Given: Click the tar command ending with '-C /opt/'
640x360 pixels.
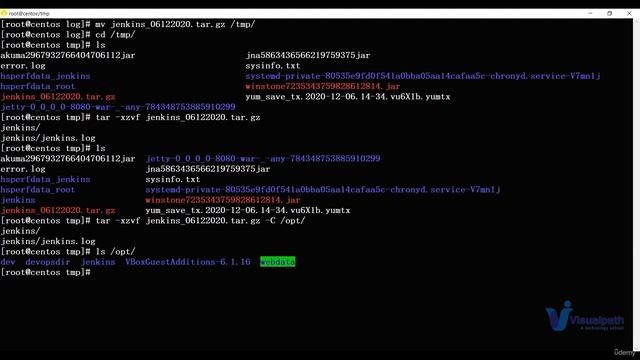Looking at the screenshot, I should [153, 221].
